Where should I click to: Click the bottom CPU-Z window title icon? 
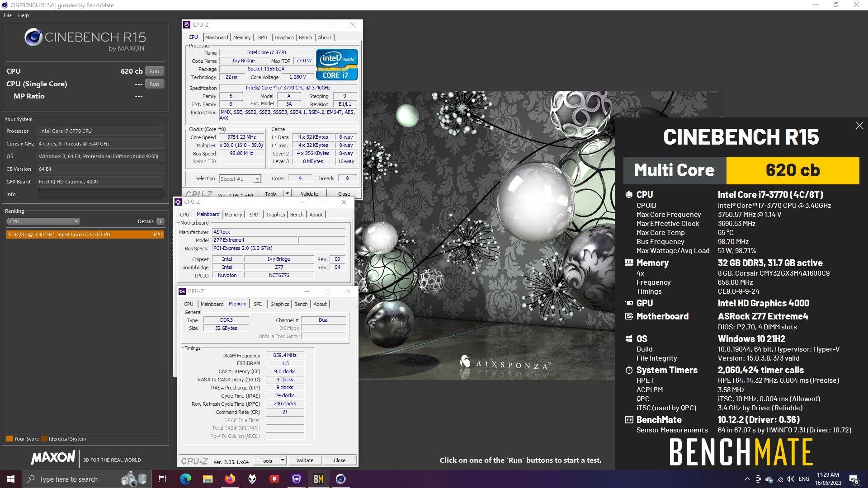pyautogui.click(x=182, y=291)
